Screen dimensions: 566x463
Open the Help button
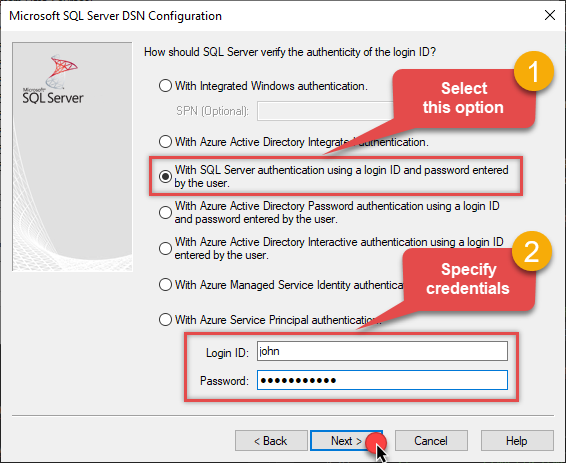coord(517,441)
